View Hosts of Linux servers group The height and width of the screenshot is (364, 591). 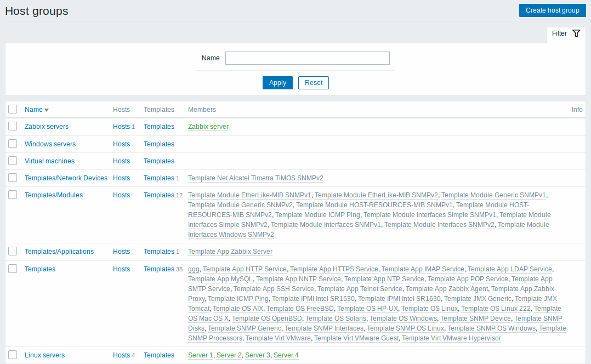coord(121,355)
